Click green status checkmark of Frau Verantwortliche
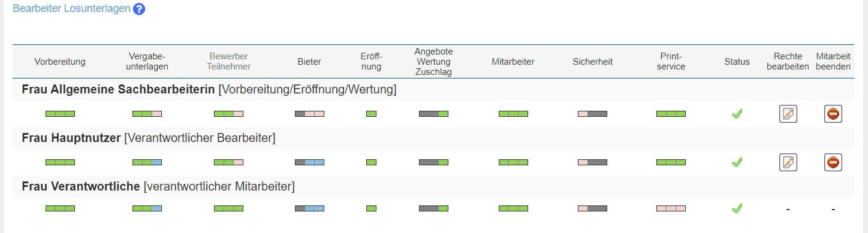 (x=737, y=208)
